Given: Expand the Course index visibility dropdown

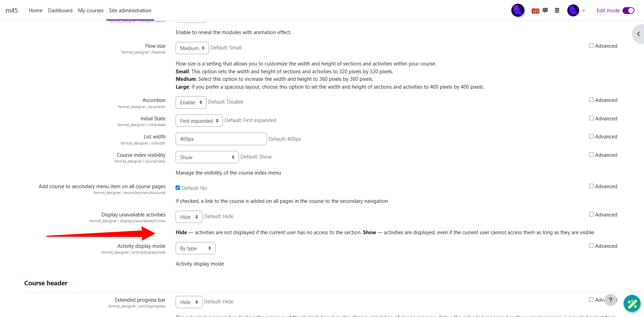Looking at the screenshot, I should point(207,157).
